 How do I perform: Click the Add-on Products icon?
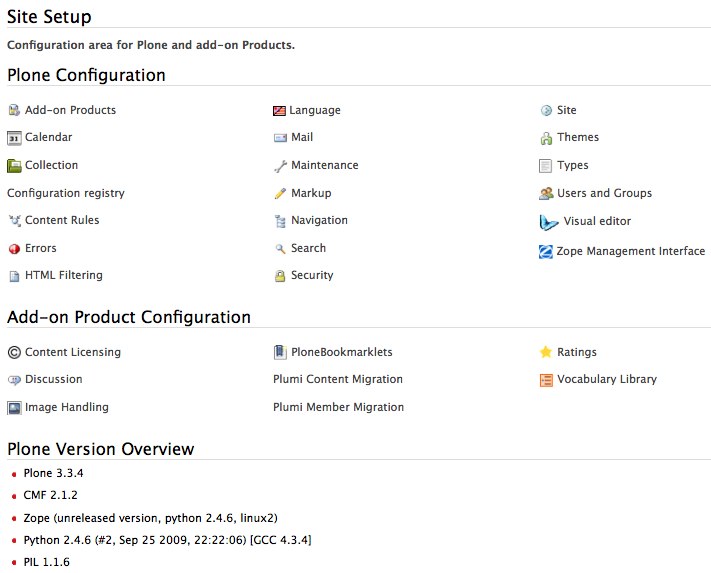point(14,110)
